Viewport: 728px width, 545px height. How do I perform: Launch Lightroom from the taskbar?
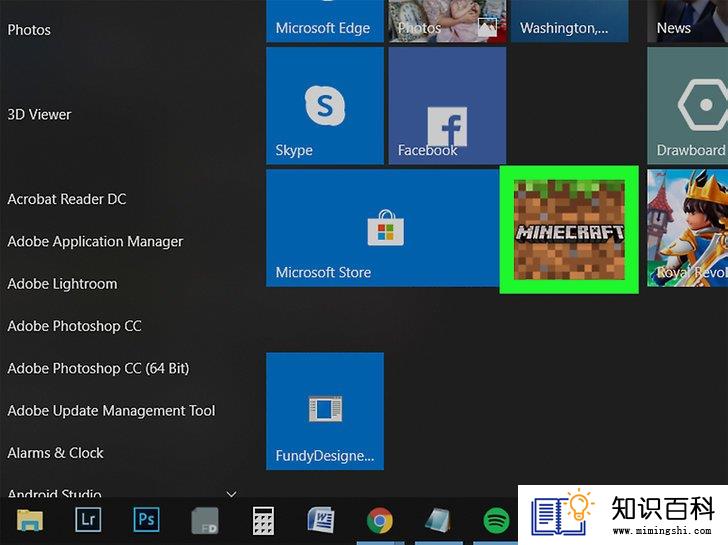tap(88, 519)
